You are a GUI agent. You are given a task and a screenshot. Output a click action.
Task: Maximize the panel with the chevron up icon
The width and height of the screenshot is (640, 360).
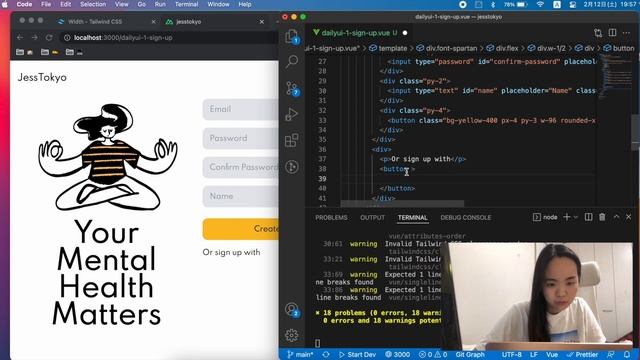(616, 217)
